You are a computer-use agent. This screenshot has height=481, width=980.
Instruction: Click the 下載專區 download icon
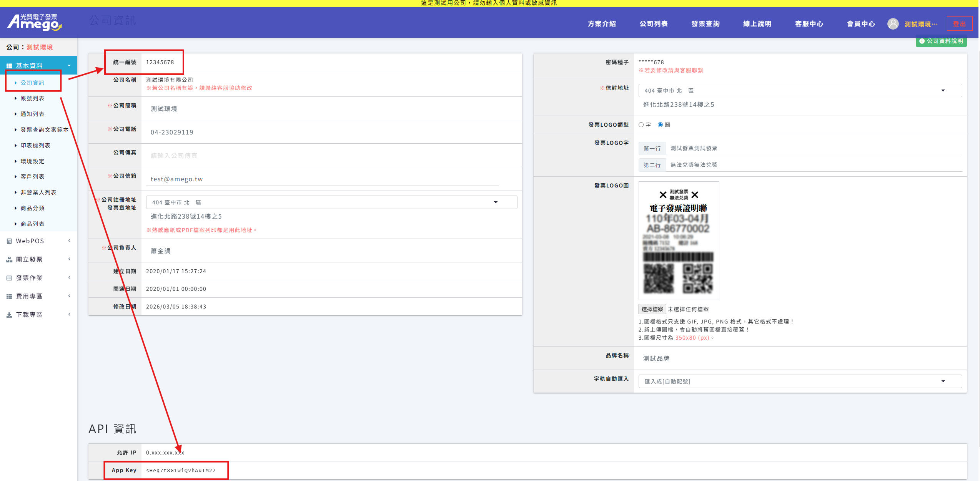(9, 315)
